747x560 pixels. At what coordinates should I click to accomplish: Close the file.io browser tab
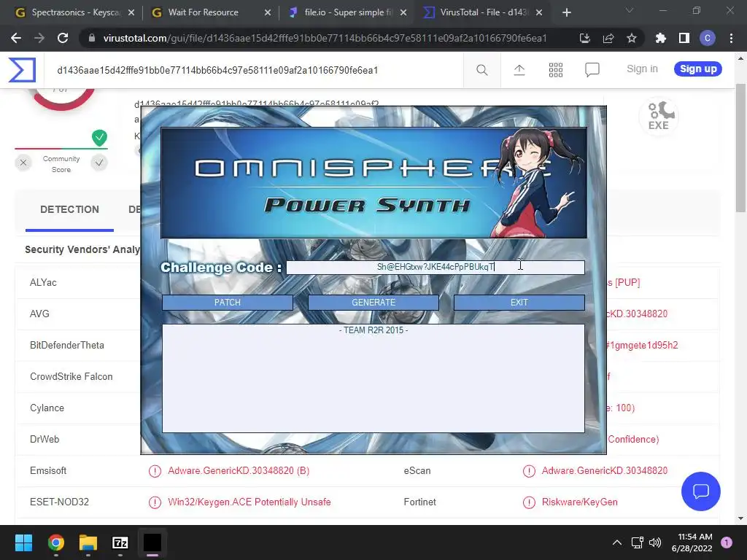[403, 12]
